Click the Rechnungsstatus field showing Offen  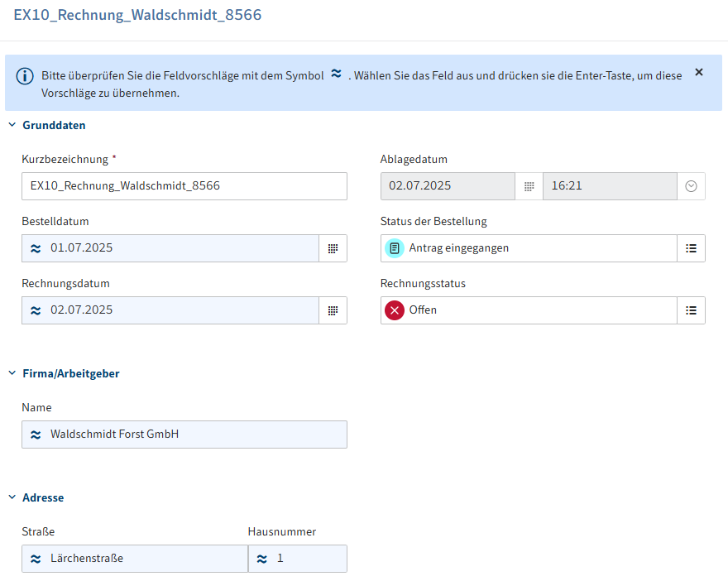pyautogui.click(x=529, y=310)
